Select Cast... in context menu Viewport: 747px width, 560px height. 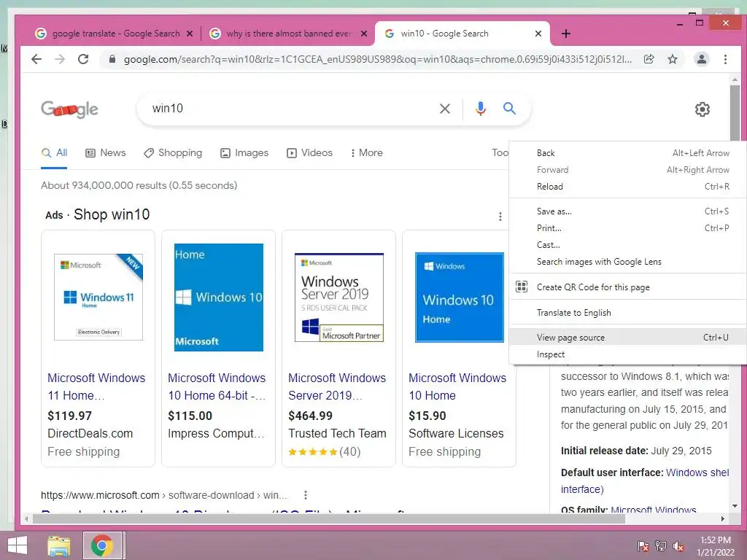click(x=627, y=245)
